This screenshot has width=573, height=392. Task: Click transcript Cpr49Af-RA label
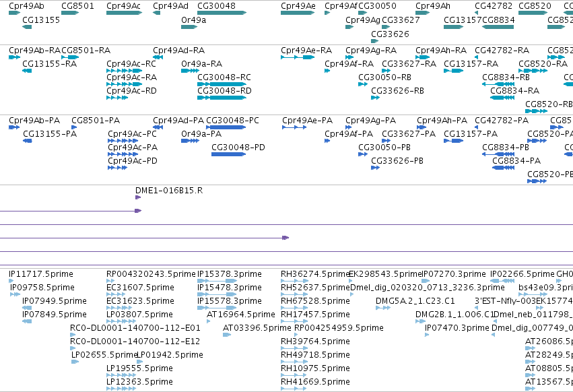(349, 63)
